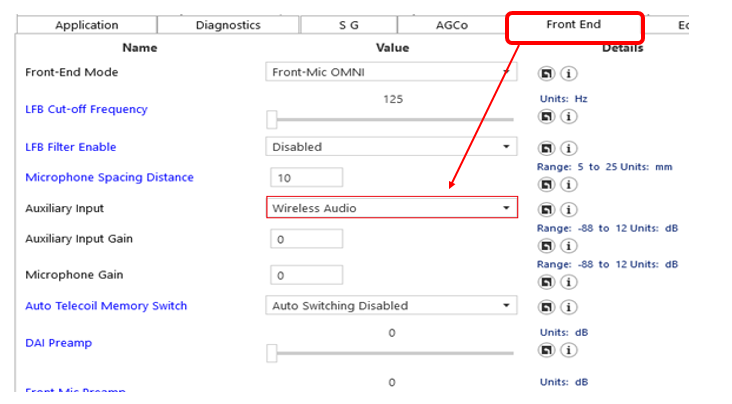Show info for LFB Filter Enable

tap(568, 147)
